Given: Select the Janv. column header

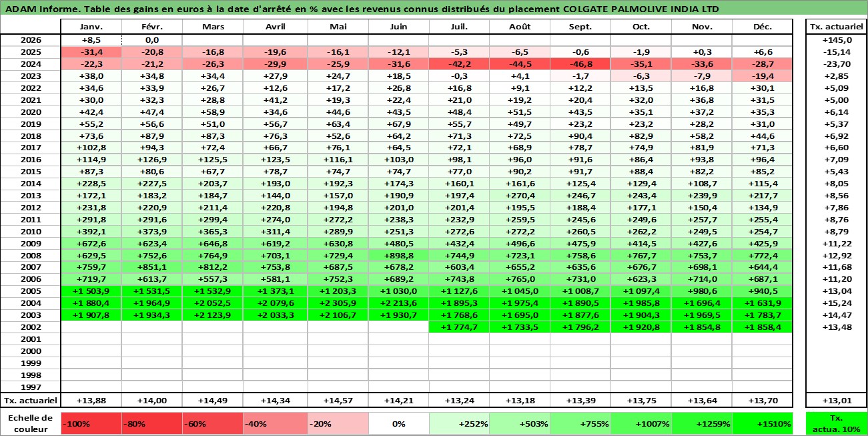Looking at the screenshot, I should (x=91, y=27).
